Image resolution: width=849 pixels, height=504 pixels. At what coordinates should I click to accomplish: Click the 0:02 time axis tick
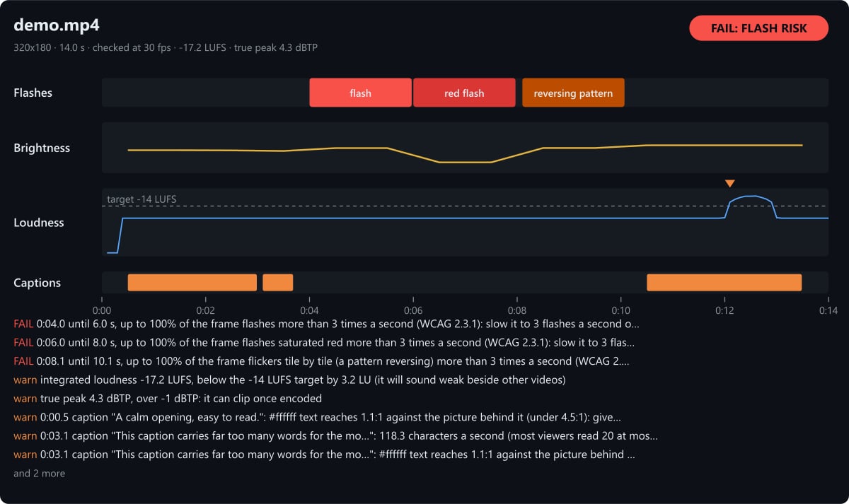pyautogui.click(x=205, y=310)
